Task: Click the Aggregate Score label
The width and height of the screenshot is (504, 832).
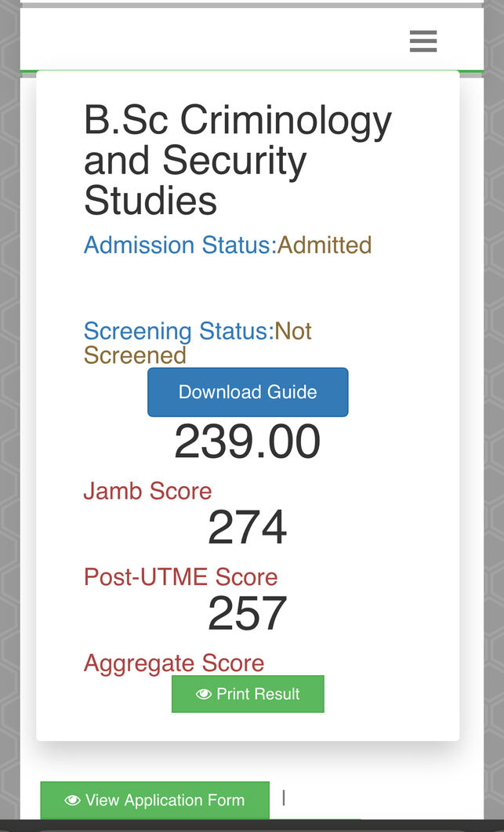Action: pyautogui.click(x=174, y=663)
